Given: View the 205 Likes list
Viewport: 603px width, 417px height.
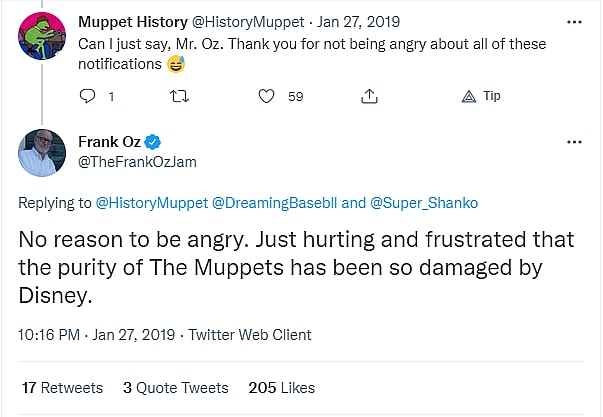Looking at the screenshot, I should coord(282,387).
